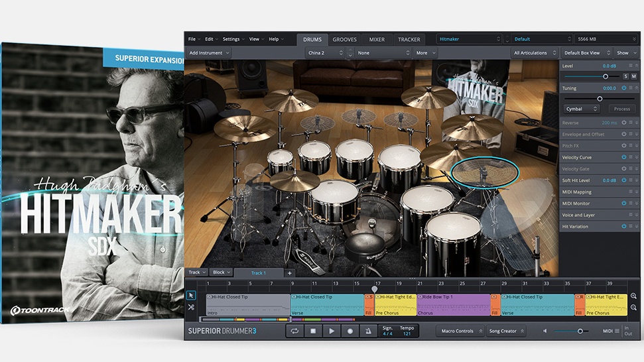Switch to the MIXER tab
644x362 pixels.
coord(377,39)
